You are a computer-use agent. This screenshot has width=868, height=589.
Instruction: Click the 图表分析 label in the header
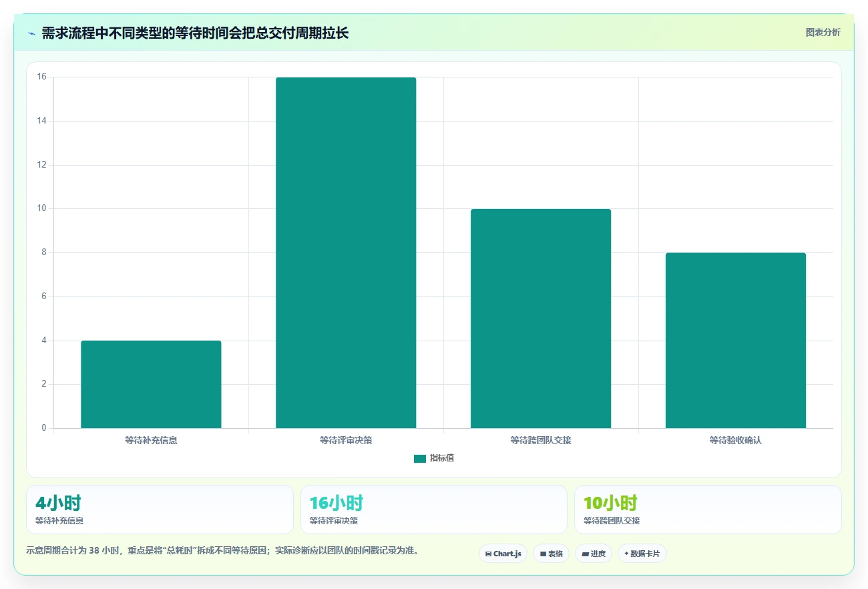[823, 32]
